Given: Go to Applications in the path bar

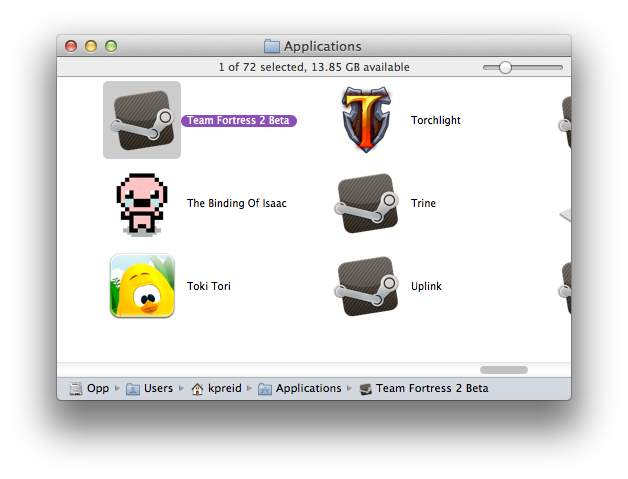Looking at the screenshot, I should click(308, 388).
